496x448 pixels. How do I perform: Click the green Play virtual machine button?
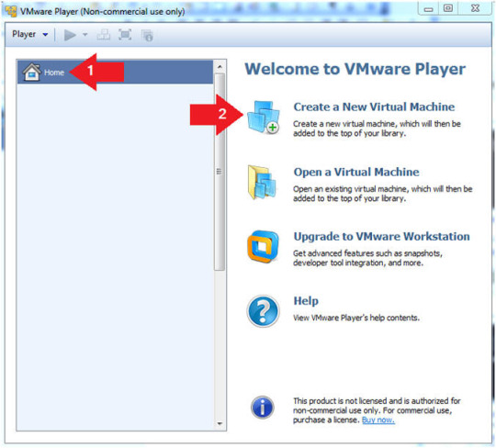[x=70, y=35]
